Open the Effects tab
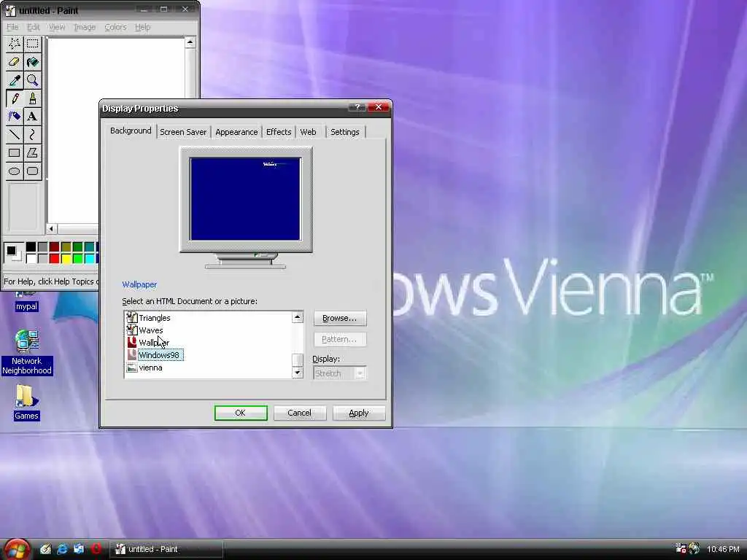747x560 pixels. coord(279,132)
